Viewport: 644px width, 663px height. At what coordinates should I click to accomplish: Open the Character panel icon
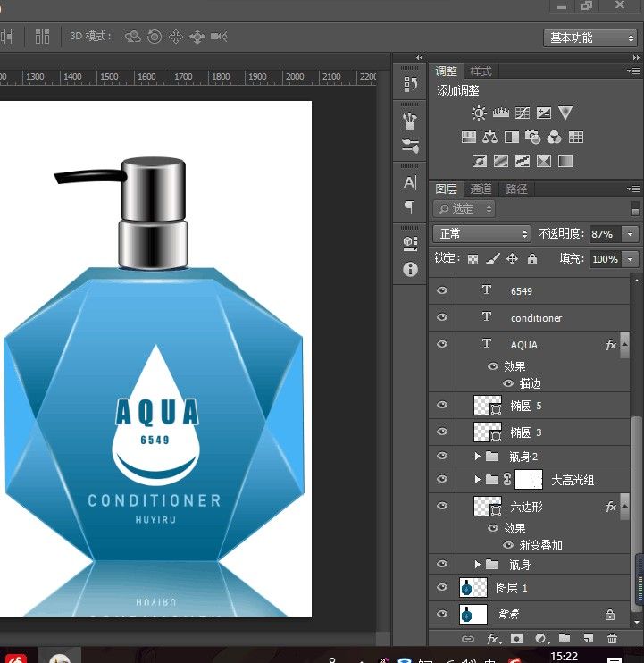410,182
